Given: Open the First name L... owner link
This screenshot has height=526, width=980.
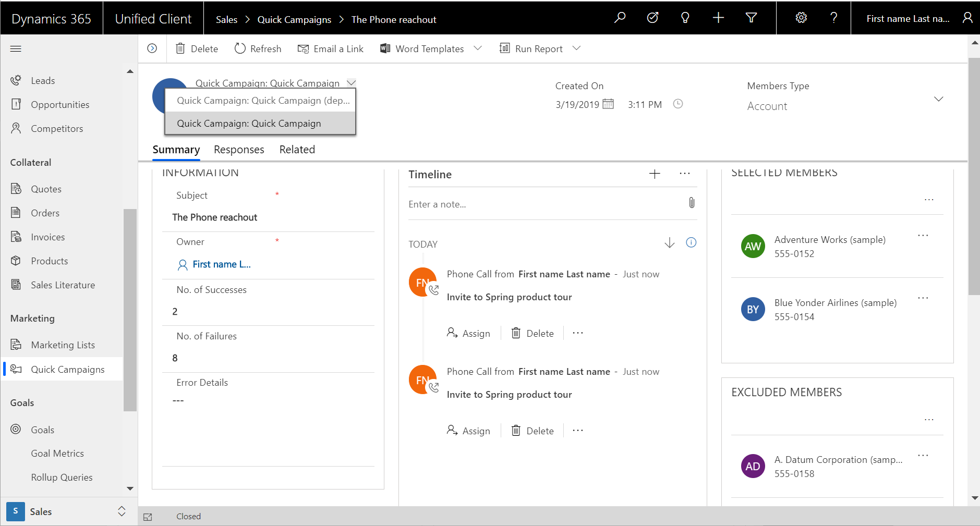Looking at the screenshot, I should 221,264.
